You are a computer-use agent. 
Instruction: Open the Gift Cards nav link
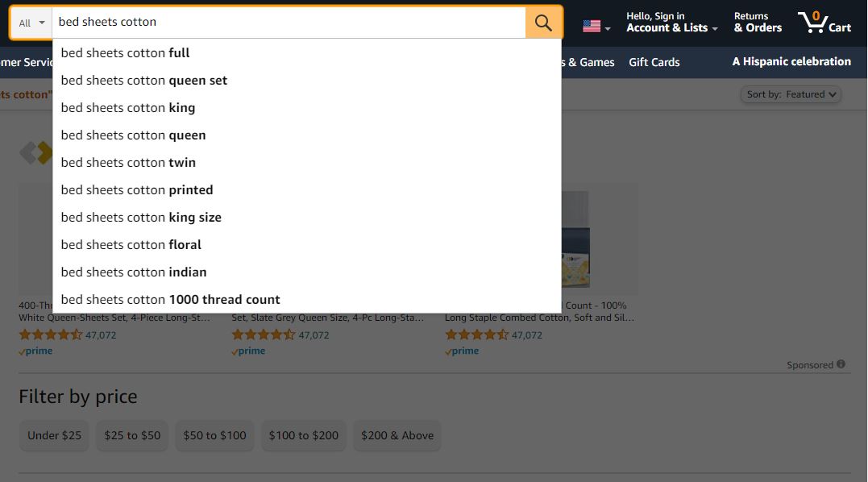pyautogui.click(x=654, y=63)
